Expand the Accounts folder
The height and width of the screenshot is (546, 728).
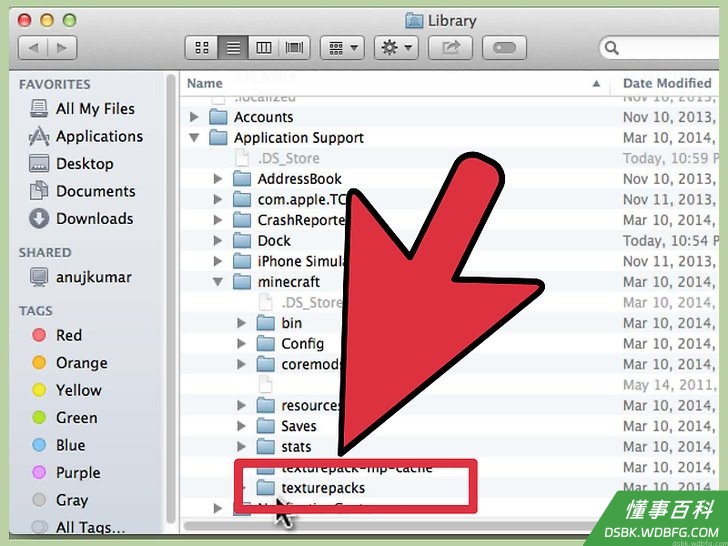point(195,117)
